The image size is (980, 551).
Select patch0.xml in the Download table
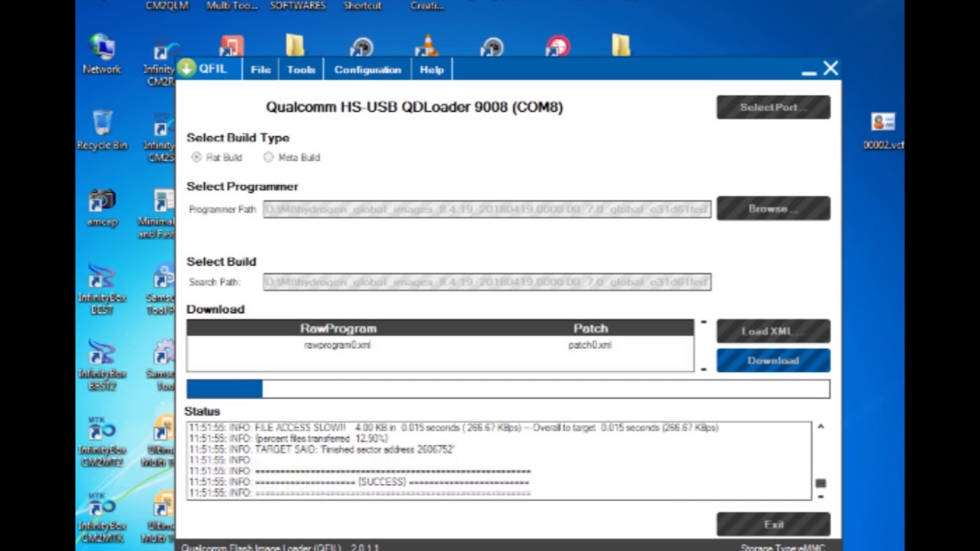[x=590, y=345]
